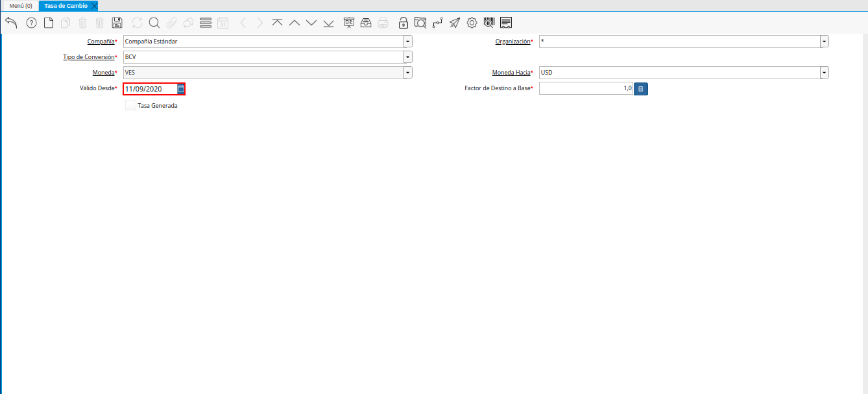
Task: Click the undo changes arrow icon
Action: pos(11,23)
